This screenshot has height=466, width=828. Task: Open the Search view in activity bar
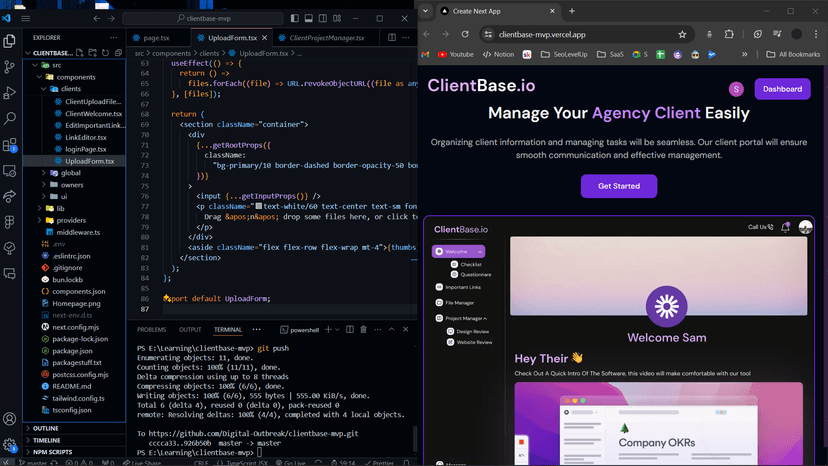(10, 118)
